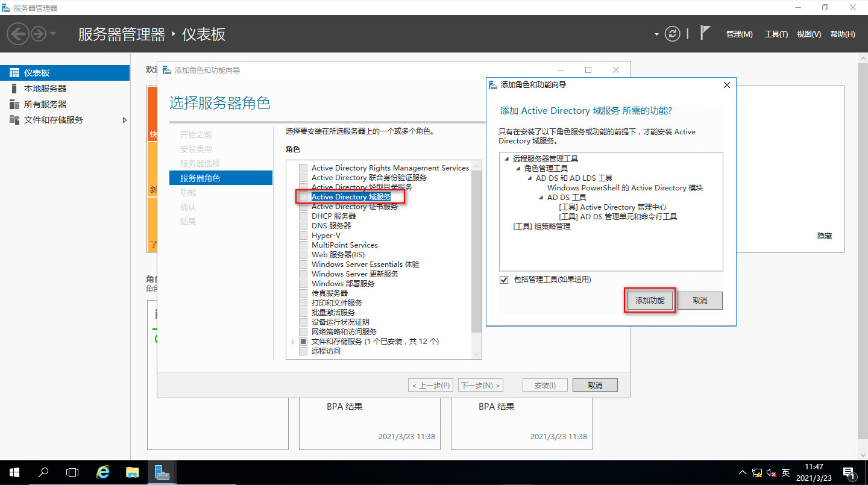868x485 pixels.
Task: Check the Web 服务器(IIS) role checkbox
Action: pyautogui.click(x=303, y=255)
